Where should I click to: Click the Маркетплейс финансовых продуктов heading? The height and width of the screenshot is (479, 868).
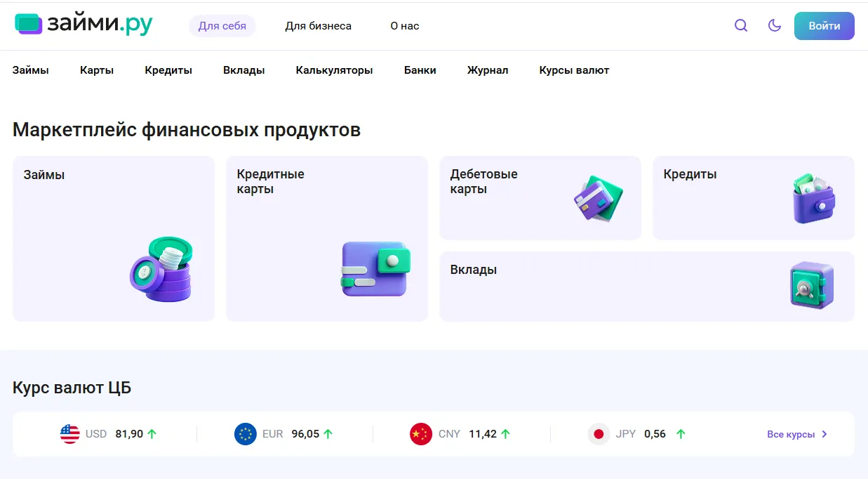(x=187, y=130)
